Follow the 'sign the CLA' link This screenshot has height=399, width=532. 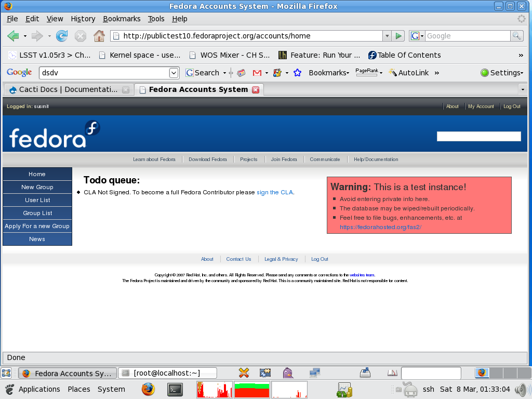pos(275,192)
